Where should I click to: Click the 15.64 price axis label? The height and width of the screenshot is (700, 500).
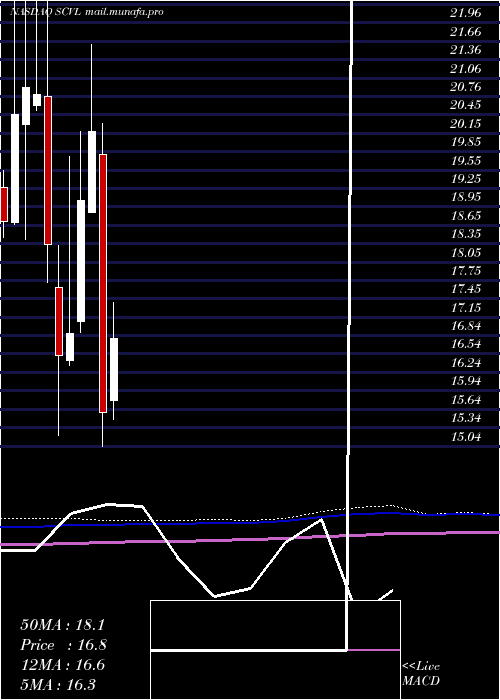[x=466, y=400]
